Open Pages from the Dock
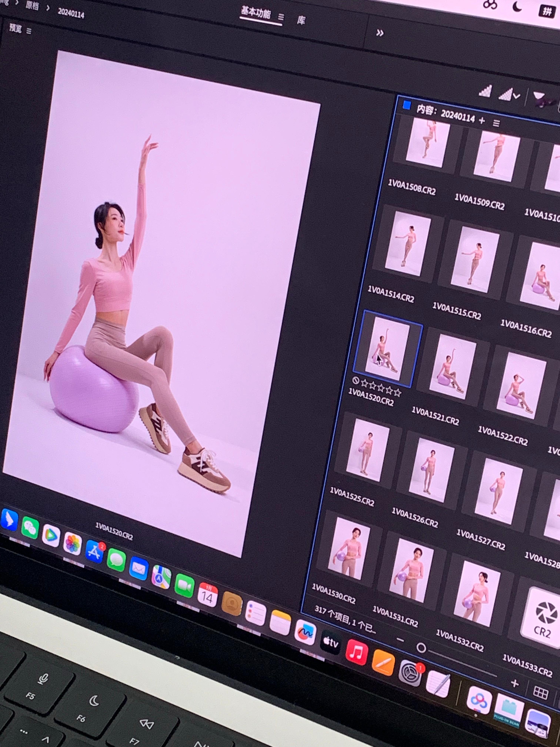 point(383,663)
